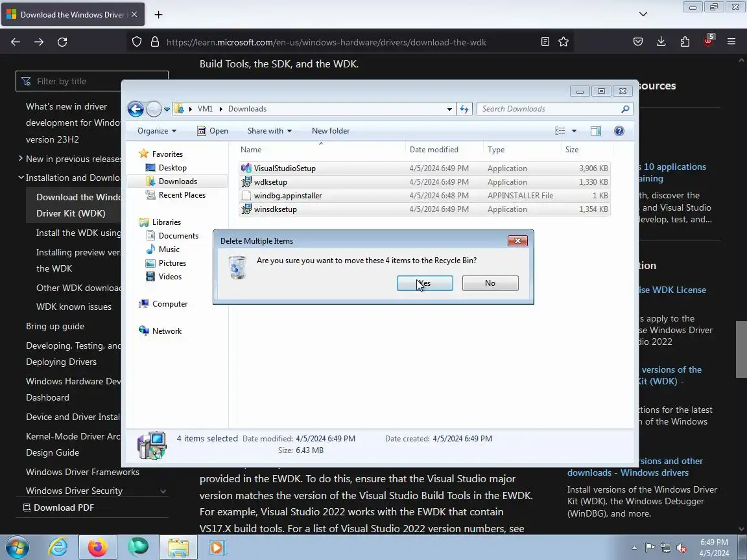The image size is (747, 560).
Task: Click the Filter by title field
Action: (x=92, y=82)
